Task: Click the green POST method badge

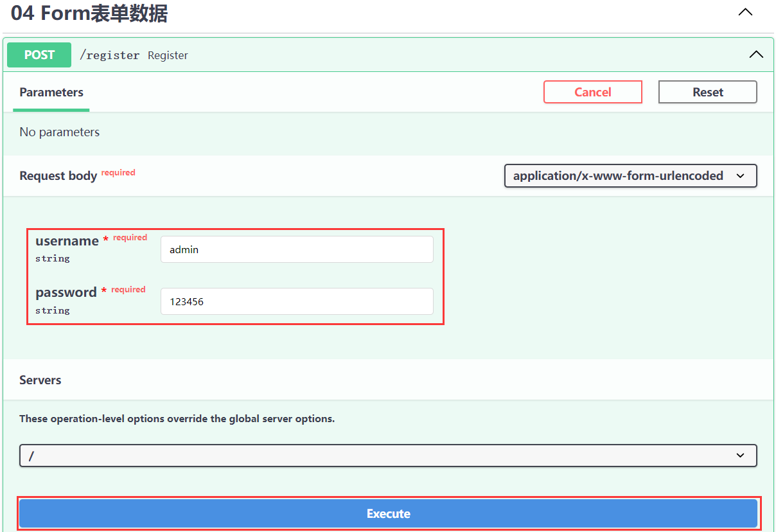Action: [x=39, y=55]
